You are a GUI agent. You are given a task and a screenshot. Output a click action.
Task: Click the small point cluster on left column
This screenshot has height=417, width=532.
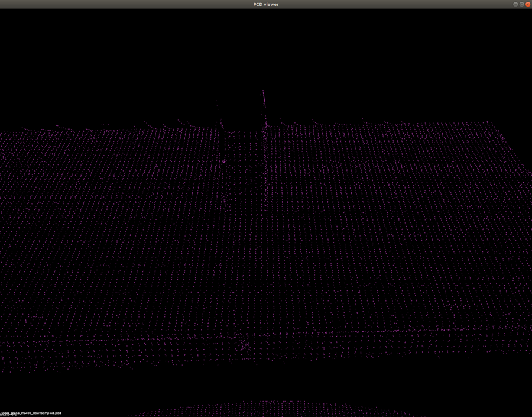coord(223,161)
